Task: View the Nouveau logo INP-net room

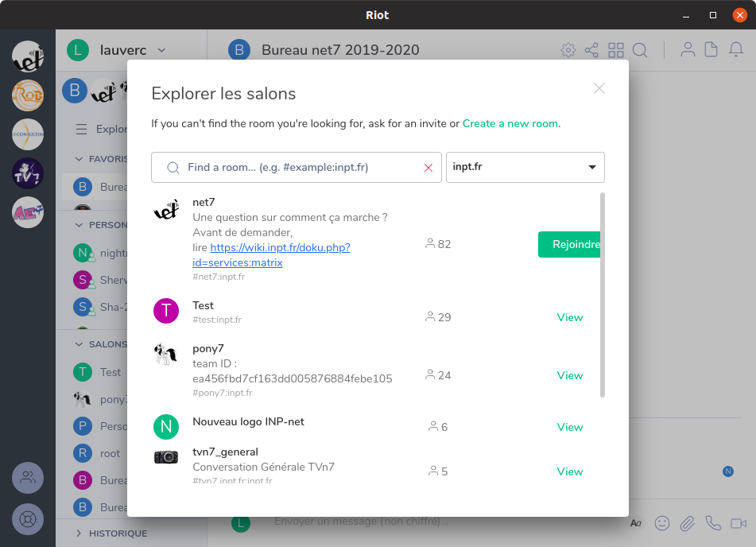Action: point(569,427)
